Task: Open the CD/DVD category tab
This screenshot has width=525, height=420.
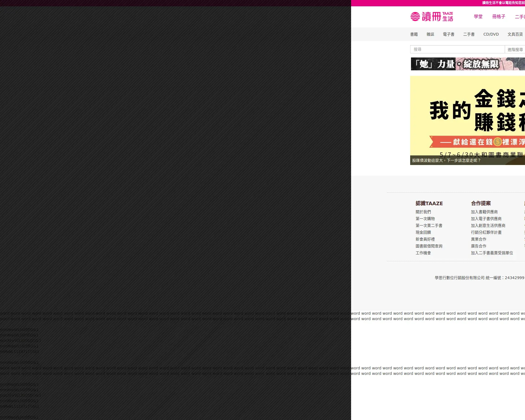Action: click(491, 34)
